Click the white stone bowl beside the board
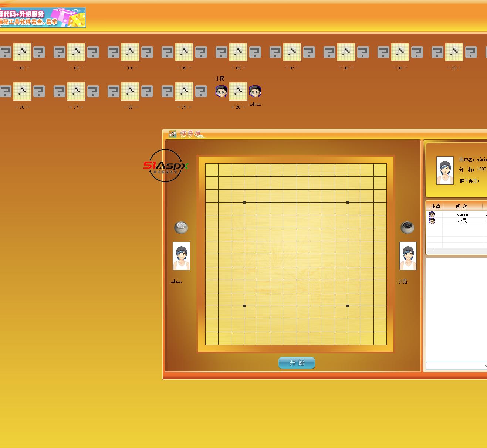Viewport: 487px width, 448px height. 181,227
